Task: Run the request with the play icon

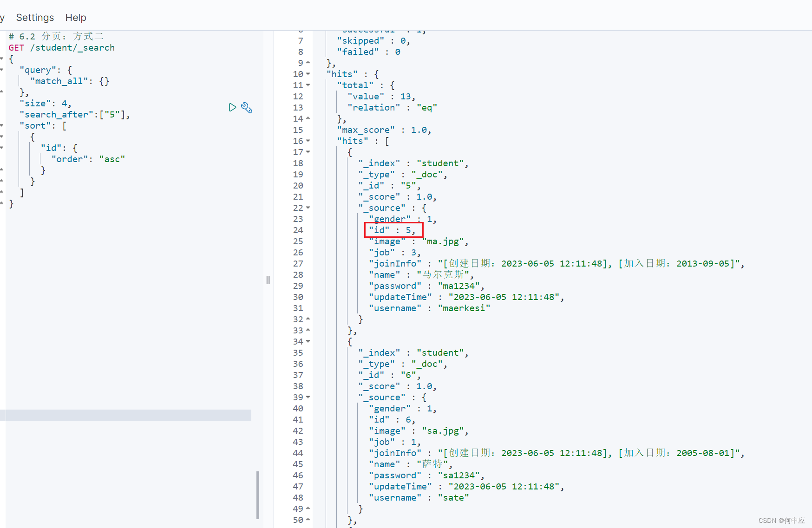Action: [232, 108]
